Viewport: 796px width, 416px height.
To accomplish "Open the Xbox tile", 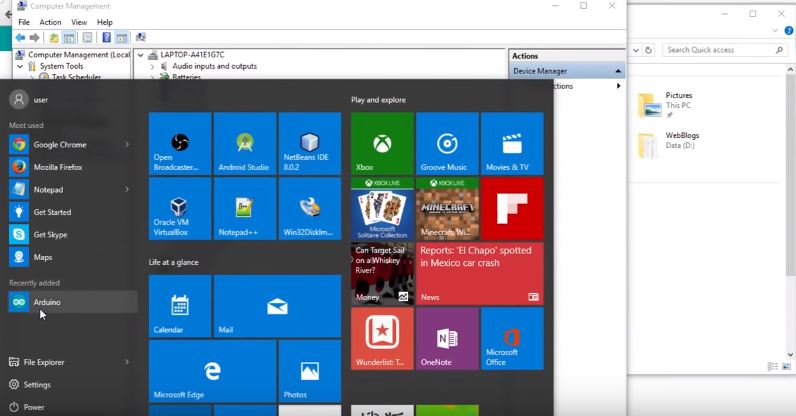I will pyautogui.click(x=382, y=144).
